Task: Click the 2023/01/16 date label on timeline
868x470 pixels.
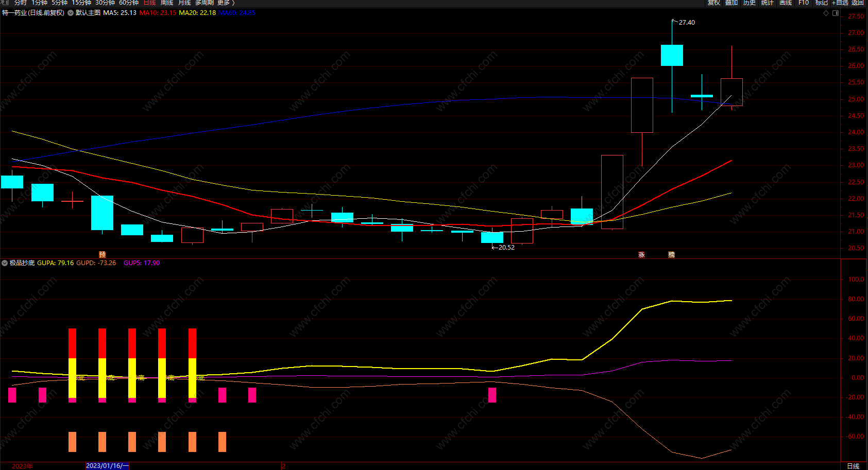Action: tap(107, 466)
